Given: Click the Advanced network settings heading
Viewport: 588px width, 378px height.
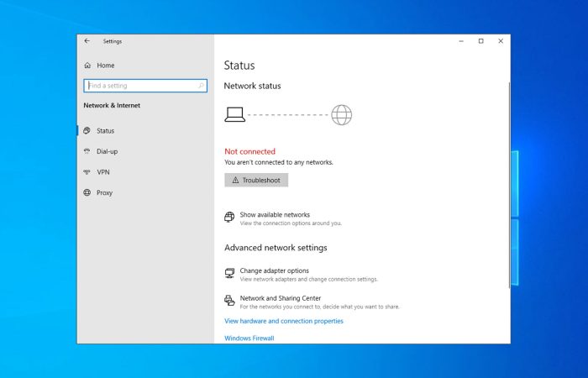Looking at the screenshot, I should (276, 248).
